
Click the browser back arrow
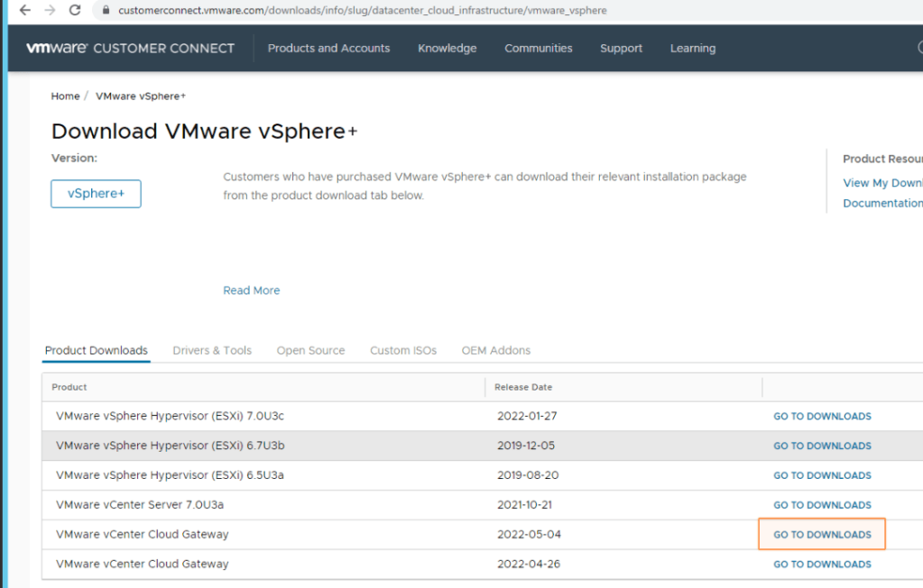coord(24,10)
